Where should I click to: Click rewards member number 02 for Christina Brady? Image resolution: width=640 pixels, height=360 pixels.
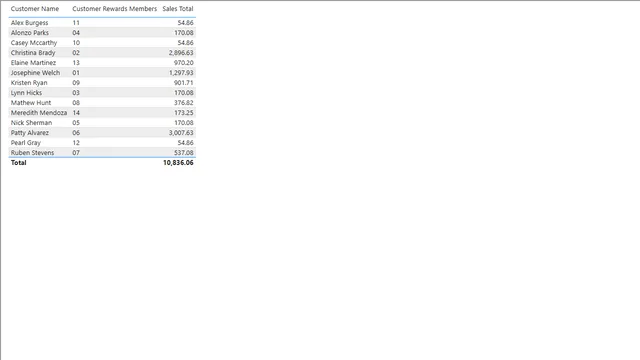pyautogui.click(x=76, y=53)
